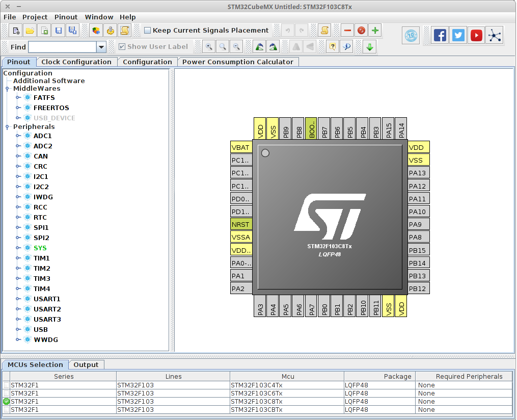The width and height of the screenshot is (517, 420).
Task: Tick the checkbox on STM32F103CBTx row
Action: coord(6,409)
